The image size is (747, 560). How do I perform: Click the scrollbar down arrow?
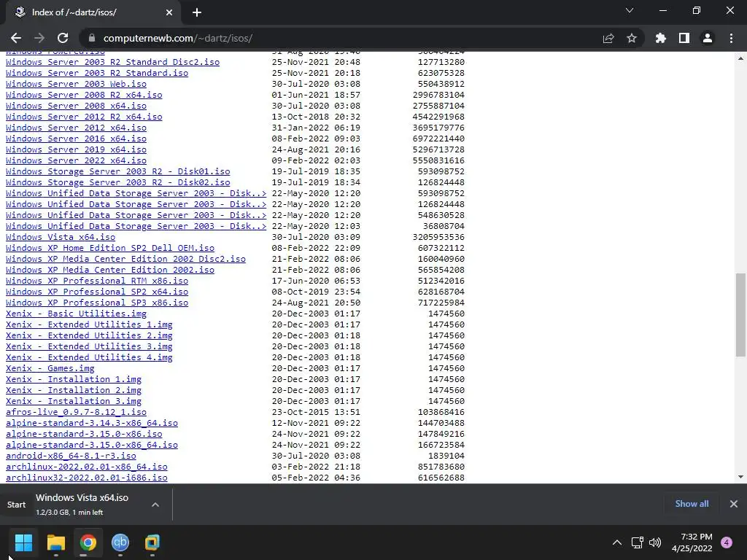pos(740,477)
